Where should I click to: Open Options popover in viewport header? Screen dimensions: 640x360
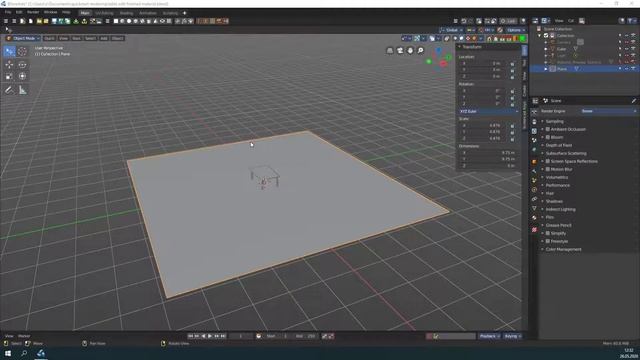516,30
